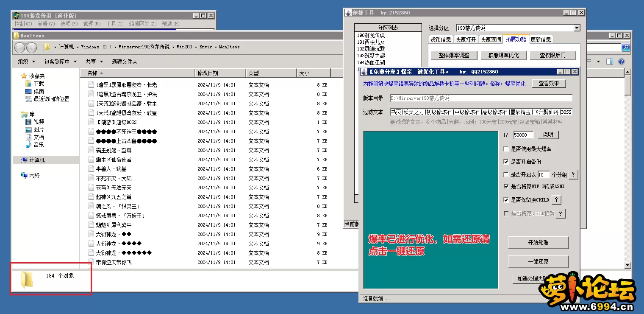This screenshot has height=314, width=644.
Task: Click the blue search magnifier icon
Action: (x=625, y=48)
